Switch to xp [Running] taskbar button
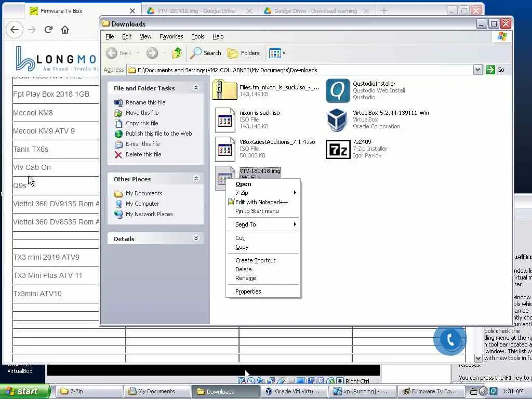 (x=362, y=392)
